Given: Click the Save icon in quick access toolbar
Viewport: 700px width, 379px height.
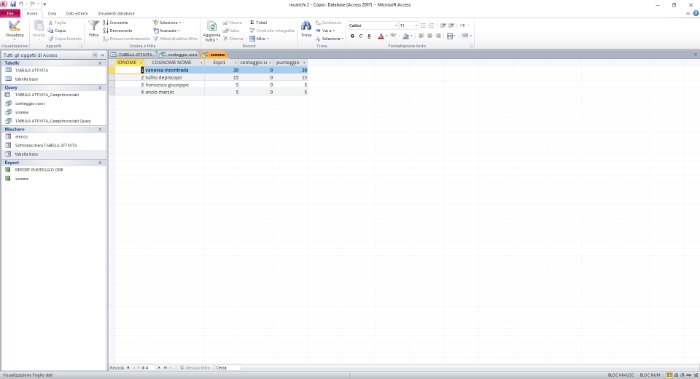Looking at the screenshot, I should (12, 4).
